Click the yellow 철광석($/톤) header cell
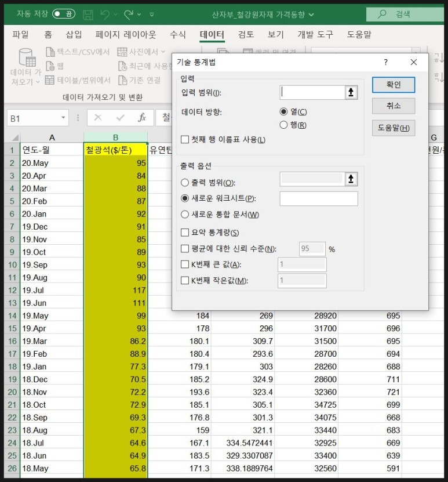448x482 pixels. [115, 150]
